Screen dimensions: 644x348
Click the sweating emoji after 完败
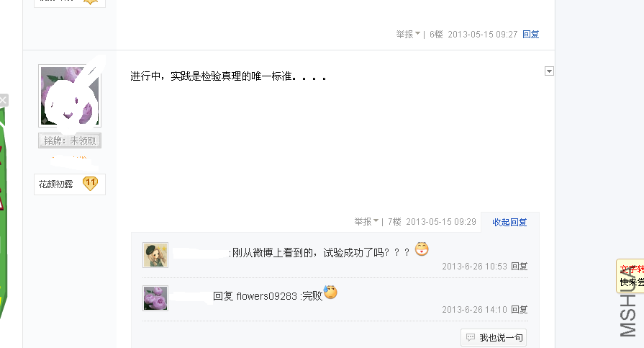click(x=330, y=292)
